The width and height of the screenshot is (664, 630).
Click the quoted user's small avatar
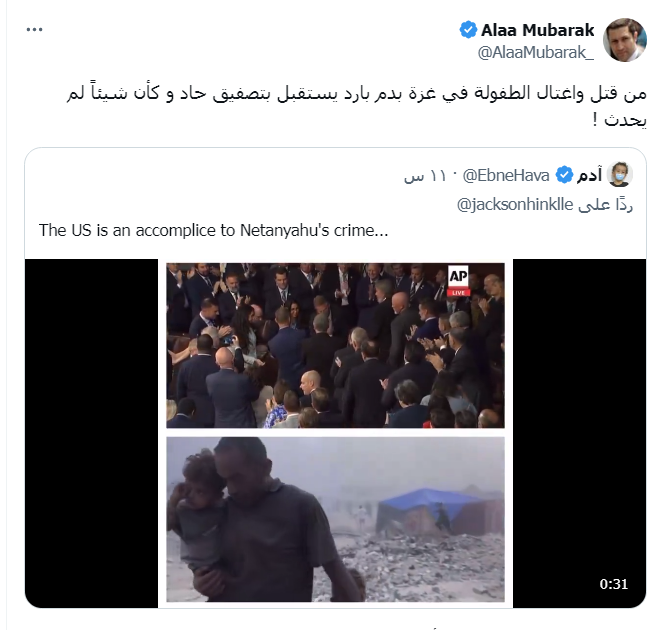pos(620,174)
